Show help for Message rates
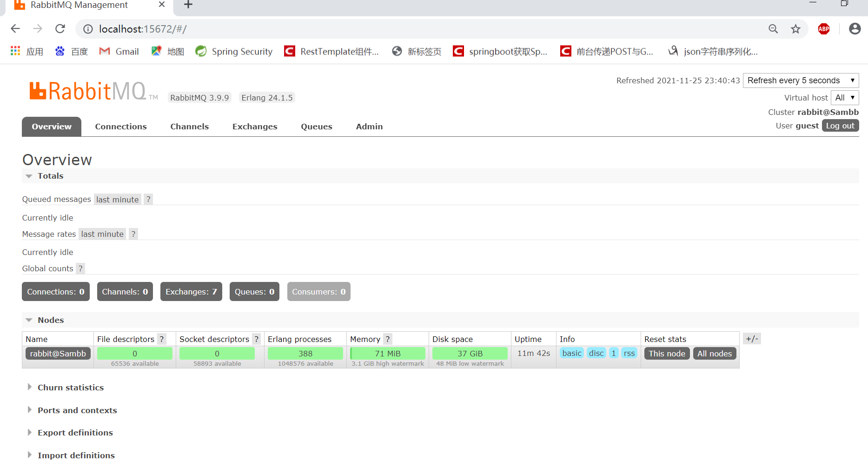This screenshot has width=868, height=462. (133, 234)
